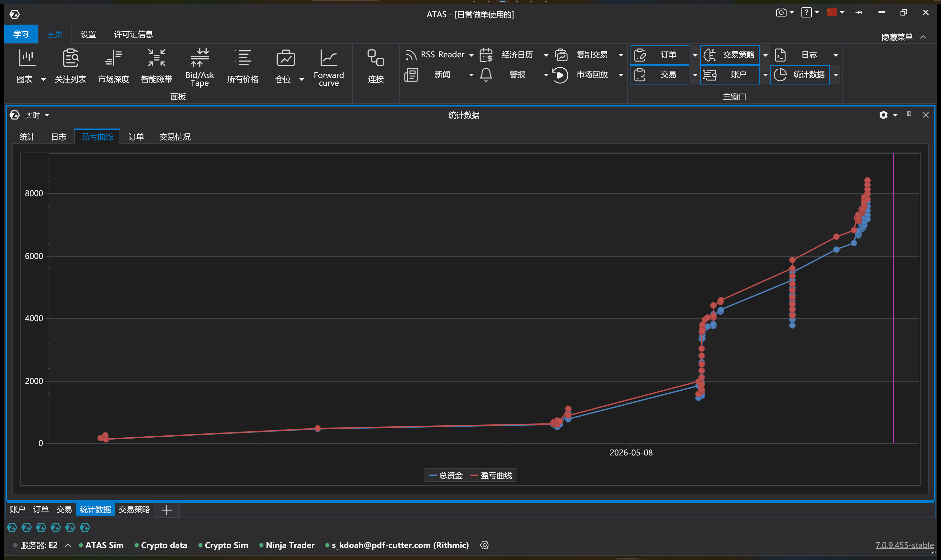Switch to bottom 账户 tab
This screenshot has width=941, height=560.
17,510
